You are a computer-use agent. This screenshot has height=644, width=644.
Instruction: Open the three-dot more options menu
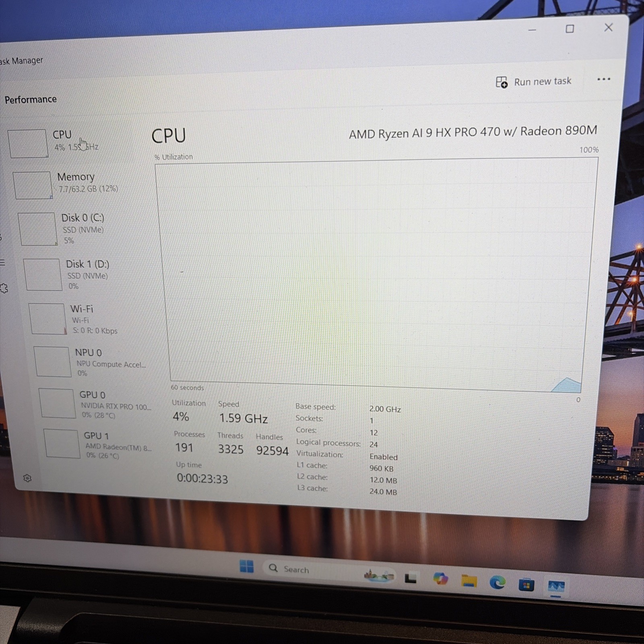pyautogui.click(x=603, y=79)
